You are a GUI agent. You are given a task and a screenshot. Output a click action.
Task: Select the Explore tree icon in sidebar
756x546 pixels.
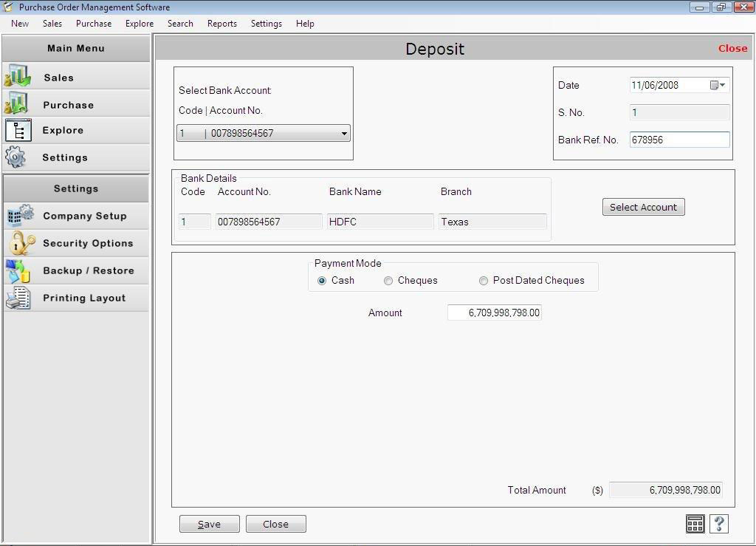point(18,130)
